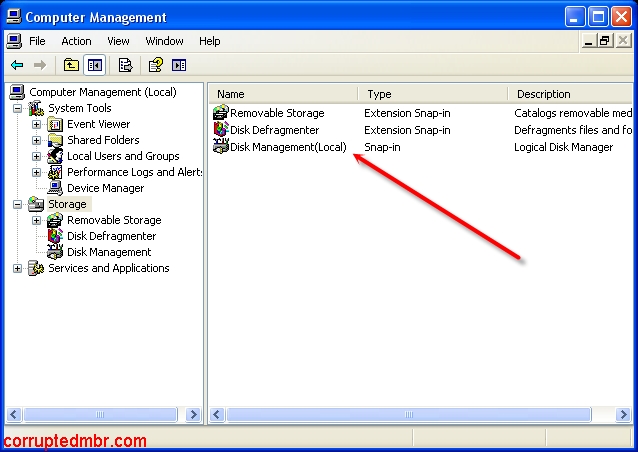Open the View menu

click(119, 41)
